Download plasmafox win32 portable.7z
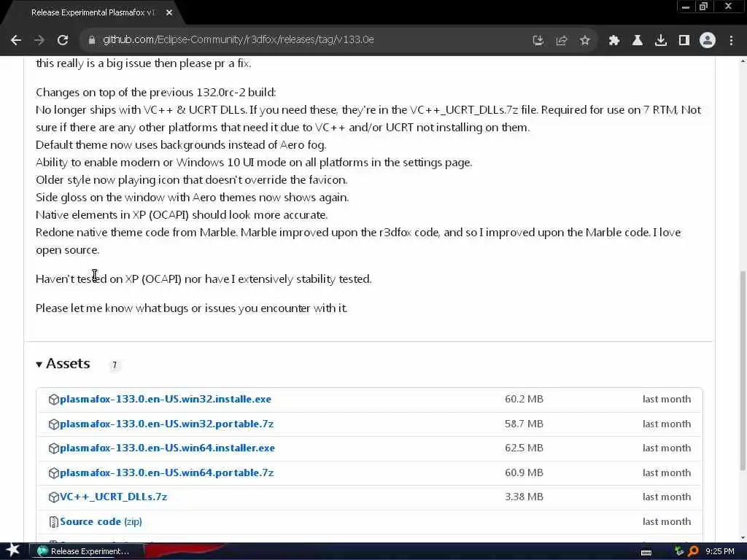The height and width of the screenshot is (560, 747). click(x=167, y=424)
